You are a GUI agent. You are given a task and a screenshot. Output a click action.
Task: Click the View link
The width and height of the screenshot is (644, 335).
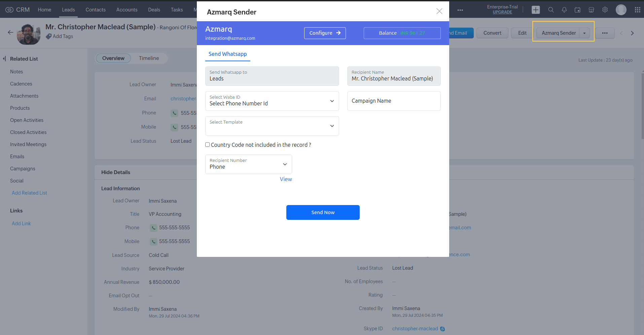(x=286, y=179)
